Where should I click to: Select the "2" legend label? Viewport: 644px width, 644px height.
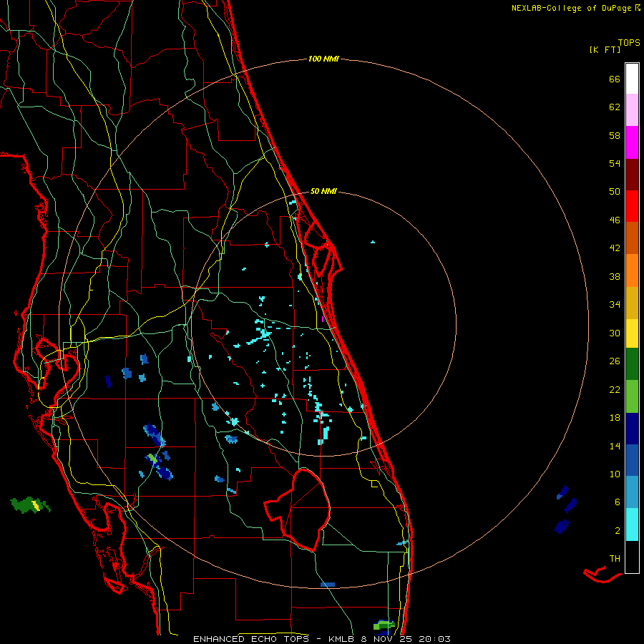(618, 531)
